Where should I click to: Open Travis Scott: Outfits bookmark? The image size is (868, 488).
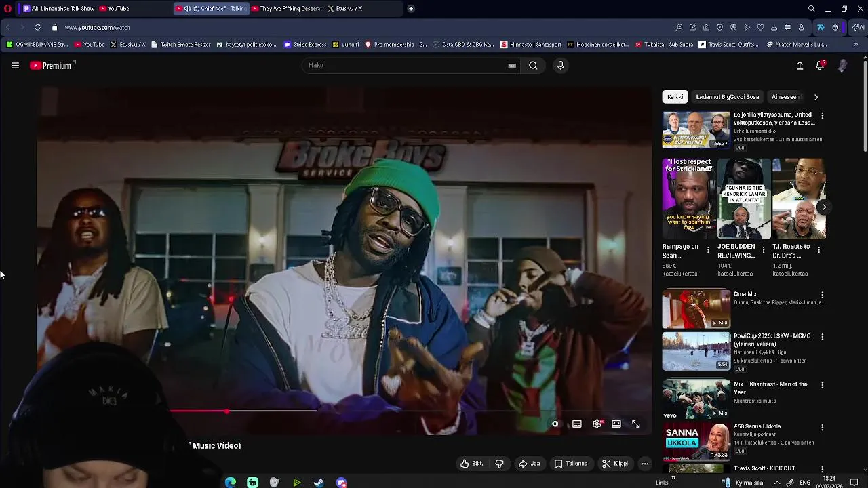coord(729,45)
